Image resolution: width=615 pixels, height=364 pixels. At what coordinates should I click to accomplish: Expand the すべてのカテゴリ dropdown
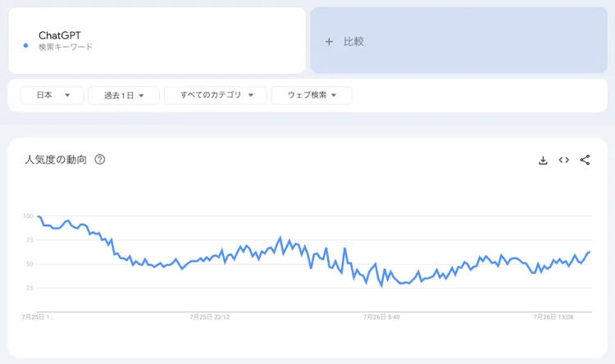pyautogui.click(x=216, y=95)
